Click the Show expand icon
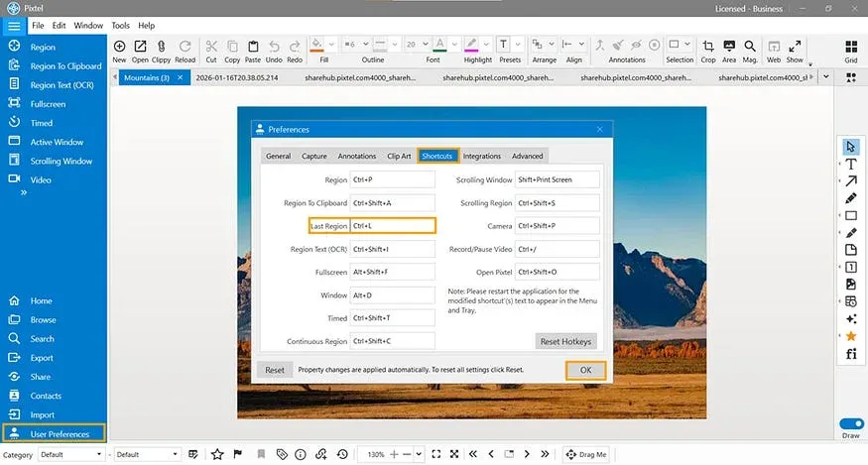Screen dimensions: 868x465 [795, 51]
